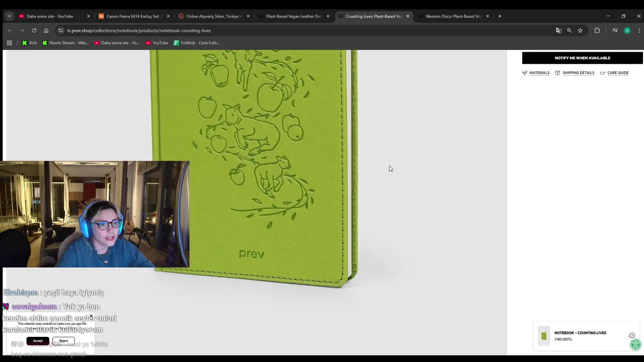Close the cookie banner with X
The width and height of the screenshot is (644, 362).
[91, 316]
